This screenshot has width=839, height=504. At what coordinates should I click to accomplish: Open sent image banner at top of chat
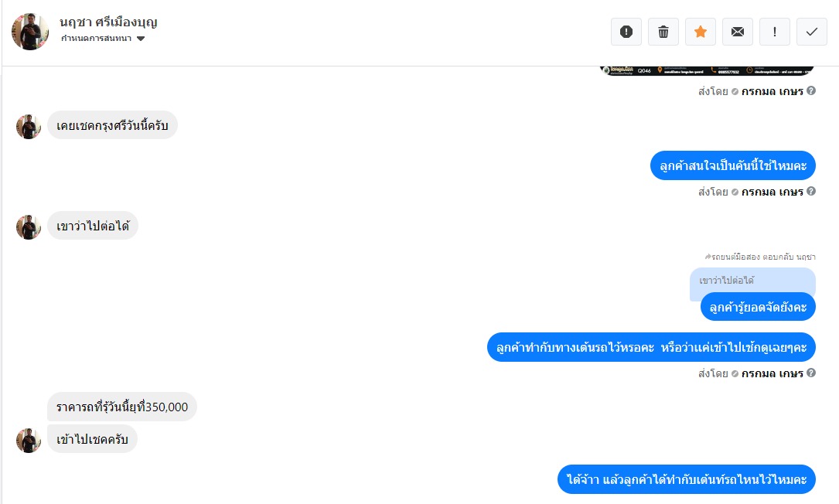(x=708, y=70)
